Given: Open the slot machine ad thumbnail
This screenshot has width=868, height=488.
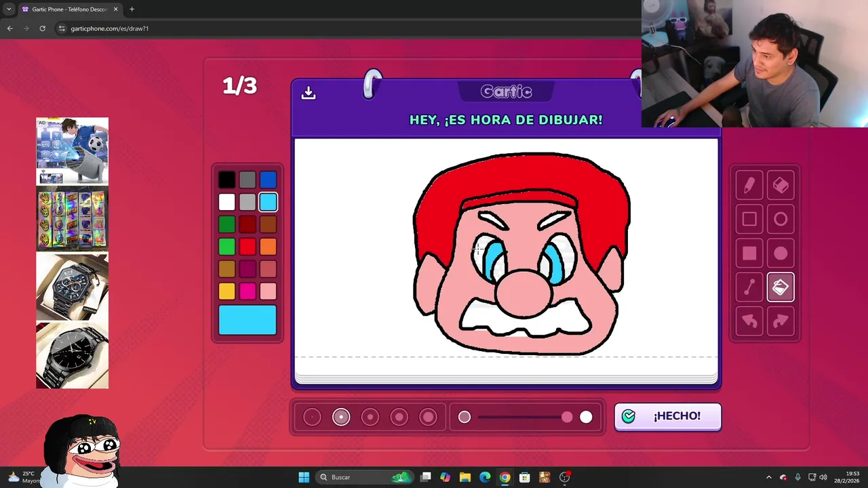Looking at the screenshot, I should 72,219.
